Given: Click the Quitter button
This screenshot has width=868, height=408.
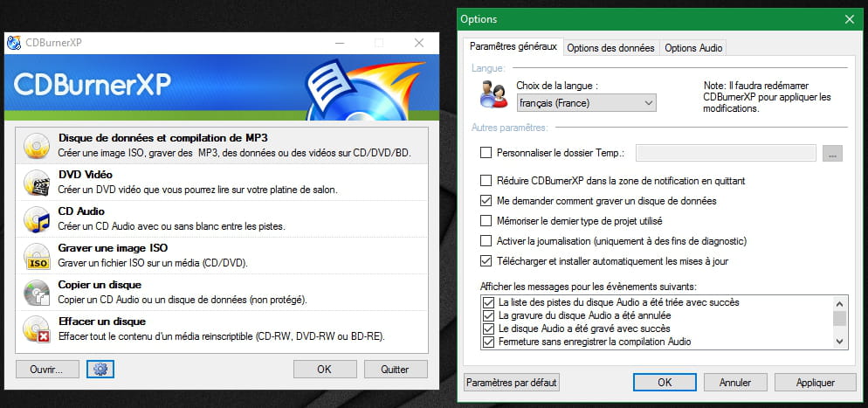Looking at the screenshot, I should 396,370.
